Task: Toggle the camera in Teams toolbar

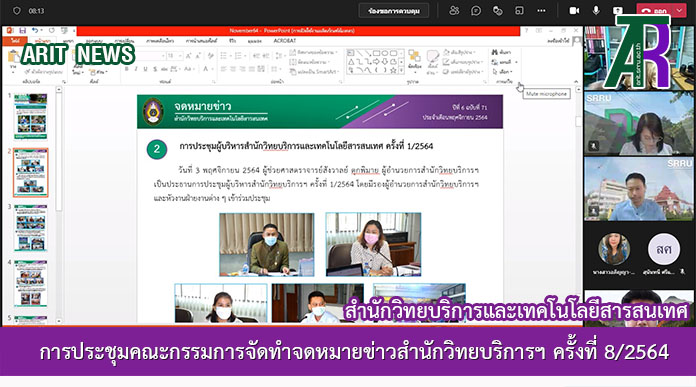Action: pos(574,11)
